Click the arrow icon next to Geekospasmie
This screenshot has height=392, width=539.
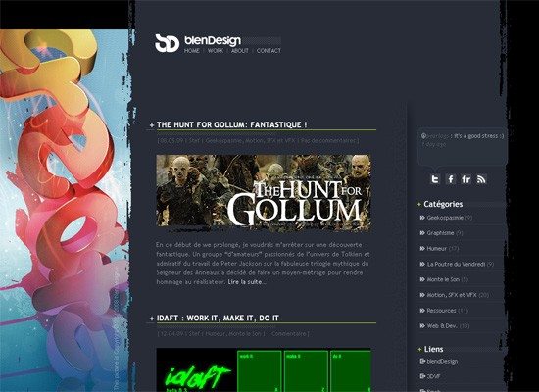422,218
